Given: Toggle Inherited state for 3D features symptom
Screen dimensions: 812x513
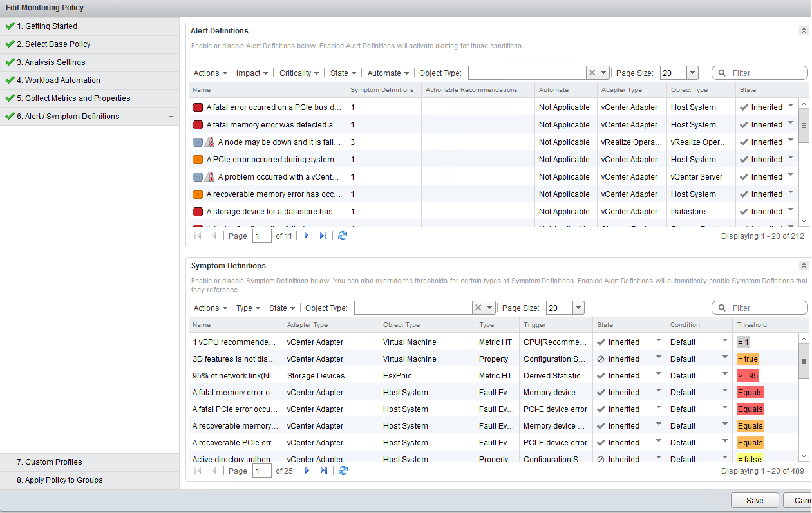Looking at the screenshot, I should click(x=658, y=359).
